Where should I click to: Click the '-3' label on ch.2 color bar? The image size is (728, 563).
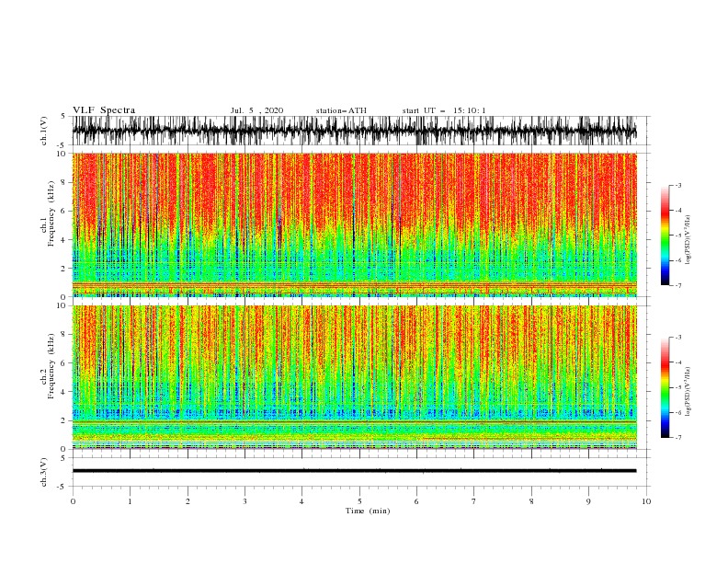tap(678, 338)
